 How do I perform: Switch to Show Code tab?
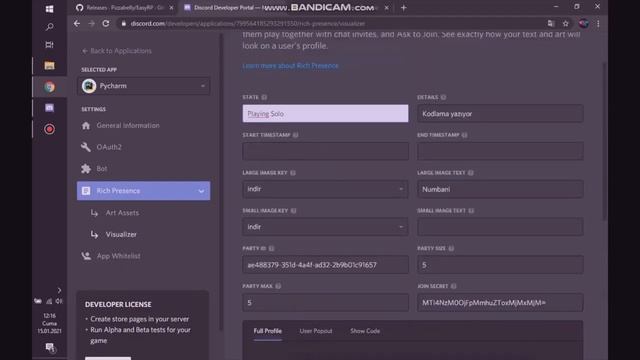pos(365,331)
